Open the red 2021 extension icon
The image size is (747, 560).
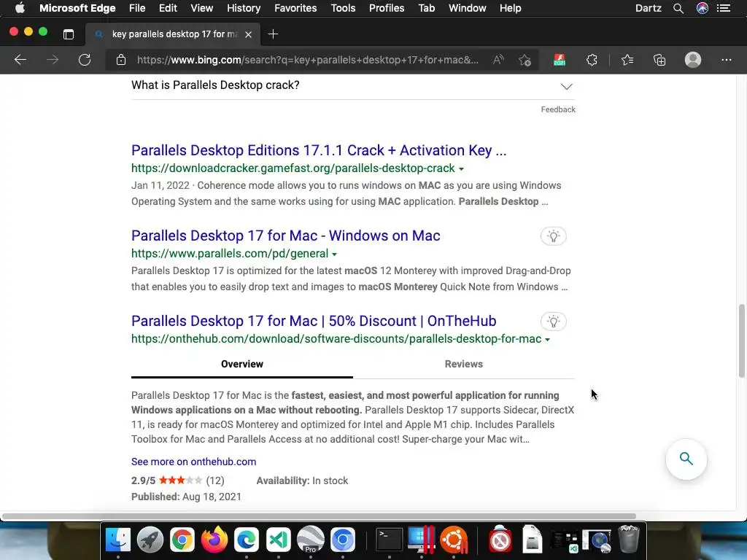560,60
